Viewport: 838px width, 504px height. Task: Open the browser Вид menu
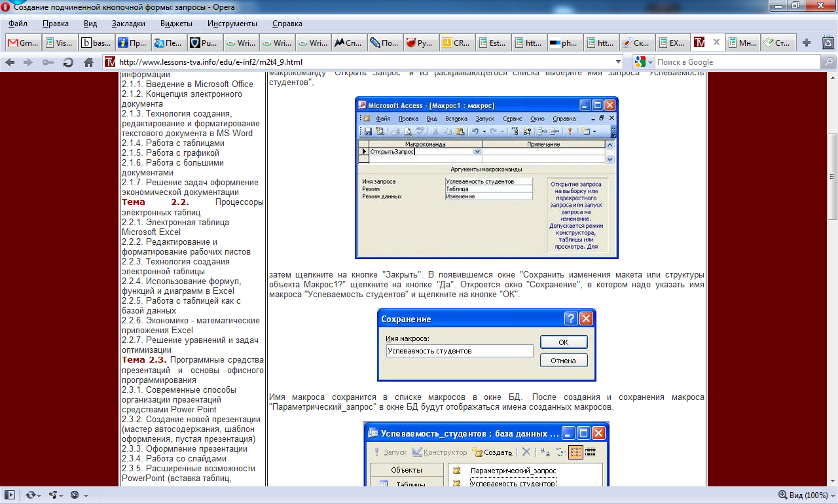pos(90,24)
